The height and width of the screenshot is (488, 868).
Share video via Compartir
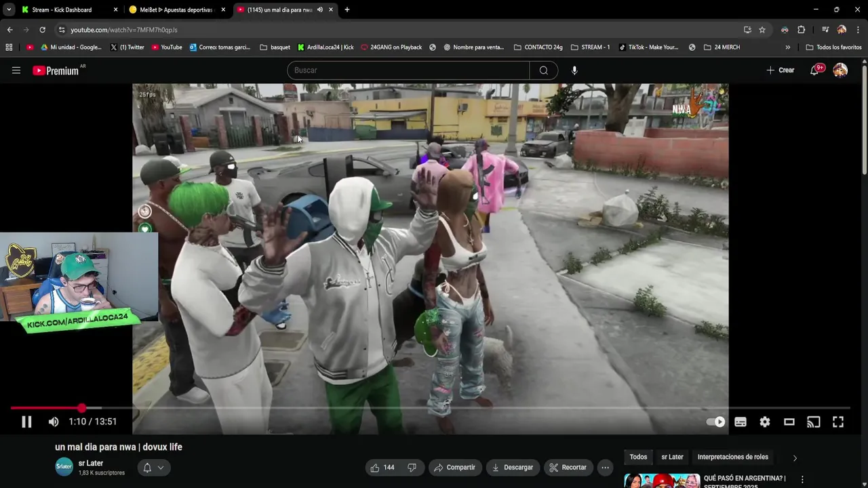pos(454,468)
